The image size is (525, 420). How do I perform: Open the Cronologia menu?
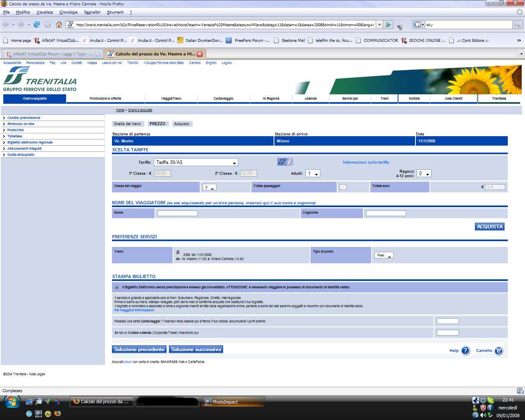coord(68,12)
